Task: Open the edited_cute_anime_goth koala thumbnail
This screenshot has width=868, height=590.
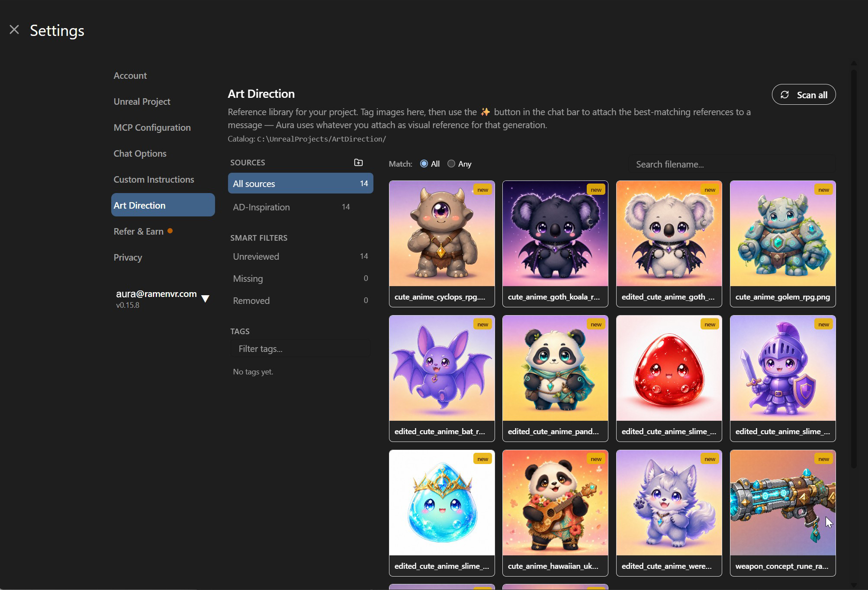Action: 669,244
